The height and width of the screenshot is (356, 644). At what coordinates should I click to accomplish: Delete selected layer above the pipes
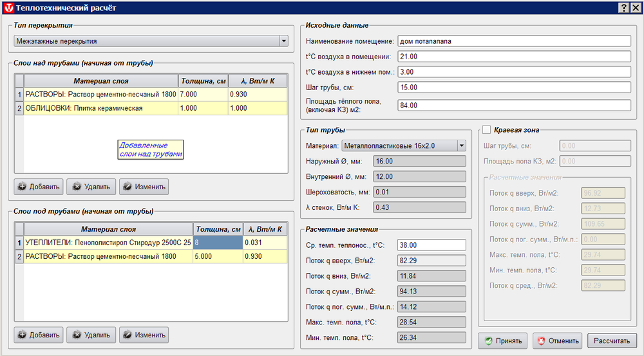coord(91,187)
